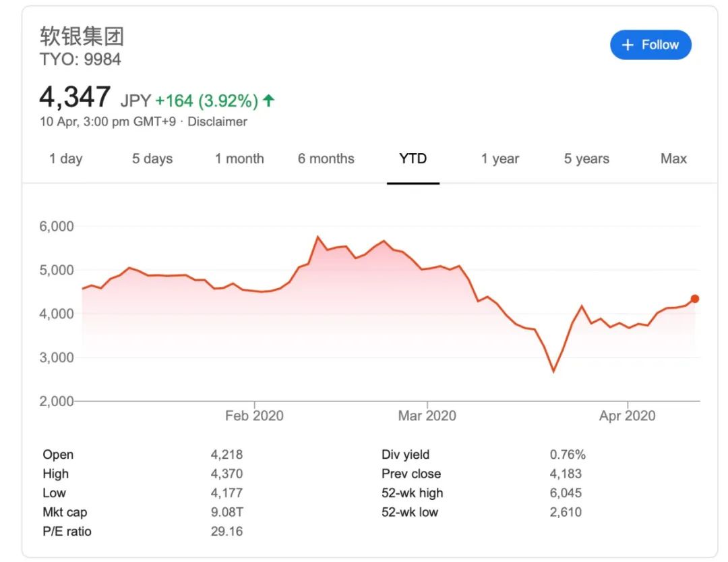Viewport: 728px width, 562px height.
Task: Click the P/E ratio value 29.16
Action: click(x=226, y=532)
